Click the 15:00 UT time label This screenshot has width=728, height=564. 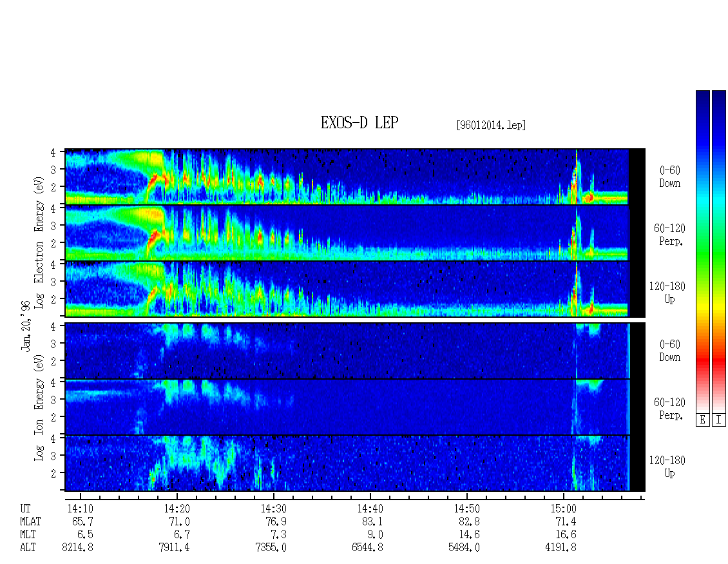click(x=563, y=509)
